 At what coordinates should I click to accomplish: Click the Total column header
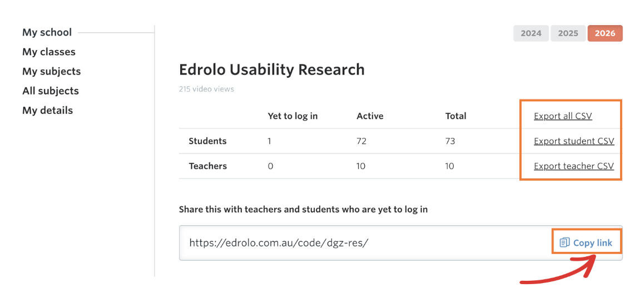click(455, 116)
